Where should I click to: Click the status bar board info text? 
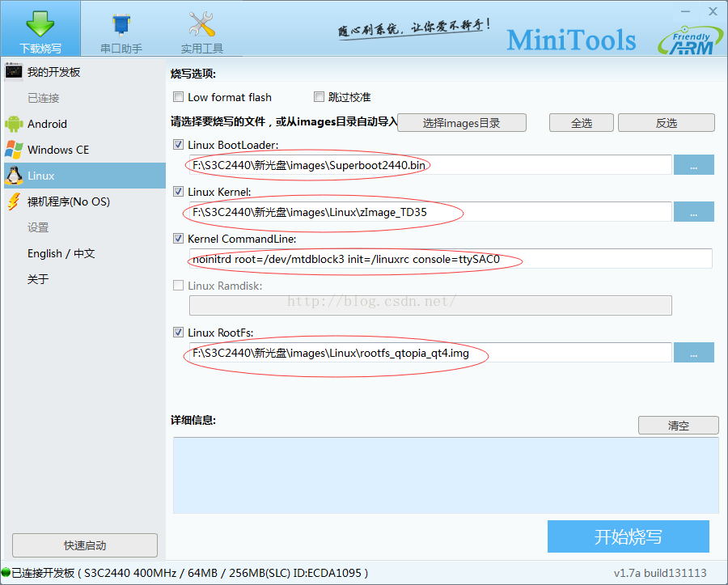tap(189, 573)
